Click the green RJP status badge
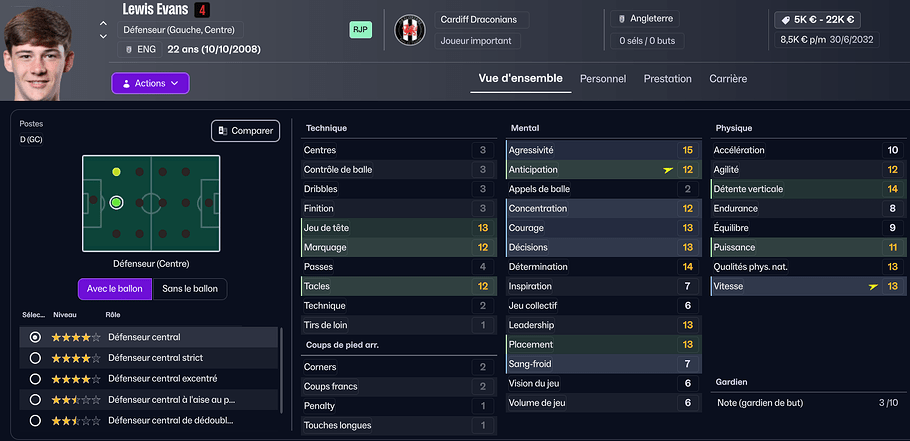 pos(360,30)
